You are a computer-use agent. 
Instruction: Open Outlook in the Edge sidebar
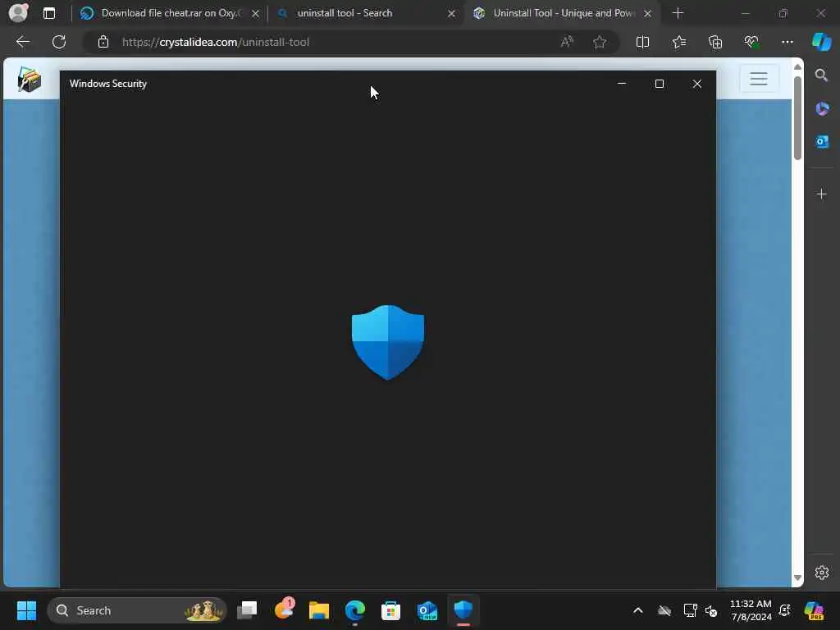(x=822, y=142)
